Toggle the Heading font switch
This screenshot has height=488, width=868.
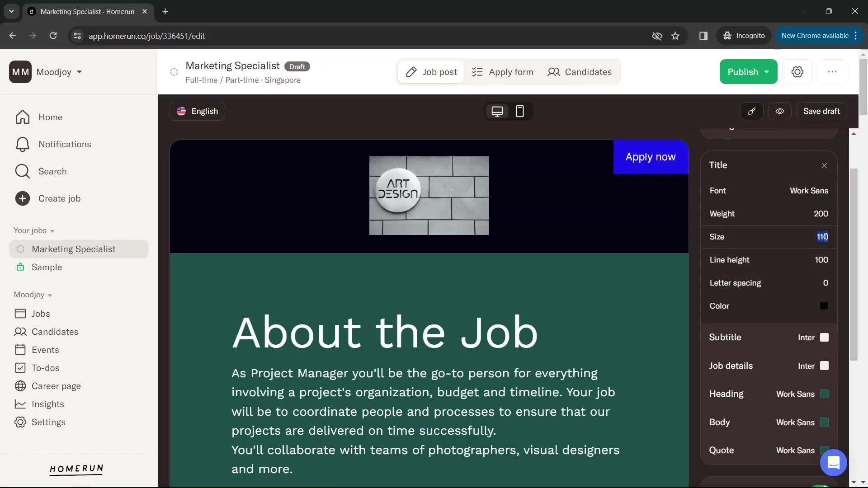pos(825,394)
